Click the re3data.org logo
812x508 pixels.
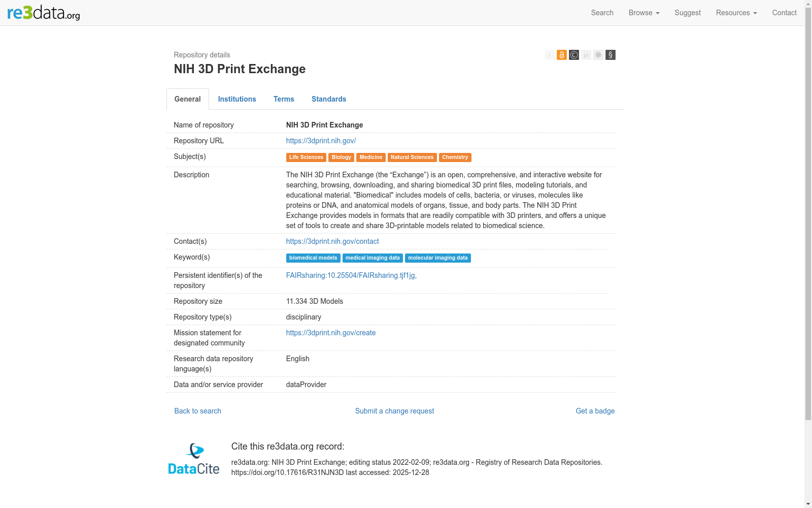click(44, 13)
